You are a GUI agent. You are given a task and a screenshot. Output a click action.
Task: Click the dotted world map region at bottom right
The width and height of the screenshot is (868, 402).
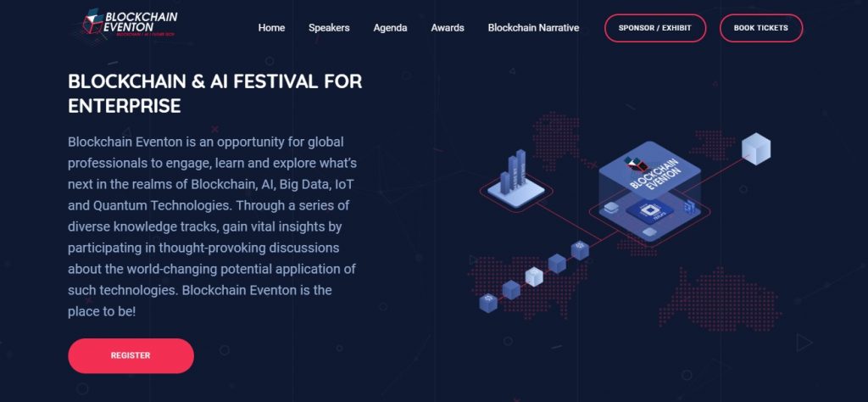(720, 300)
